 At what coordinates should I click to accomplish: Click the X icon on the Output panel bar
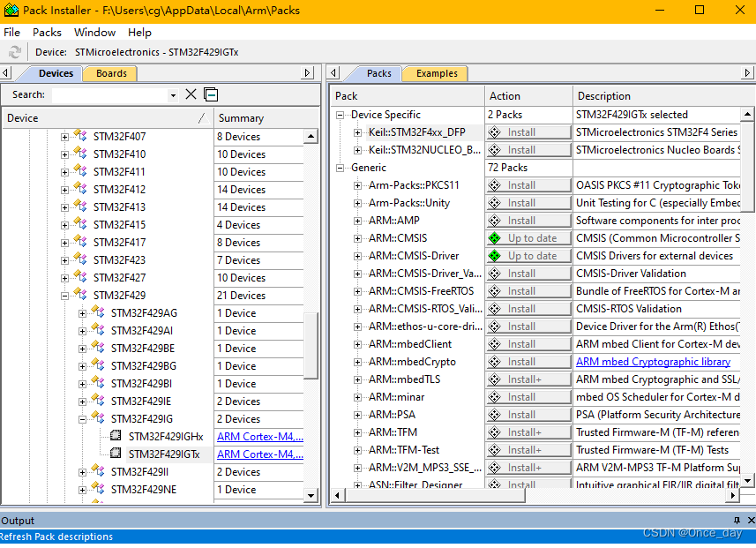point(752,520)
